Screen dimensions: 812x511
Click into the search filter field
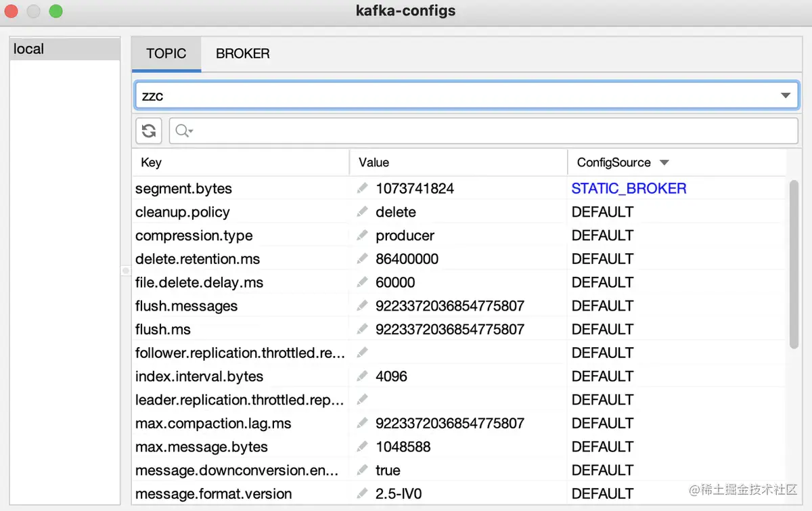click(483, 131)
